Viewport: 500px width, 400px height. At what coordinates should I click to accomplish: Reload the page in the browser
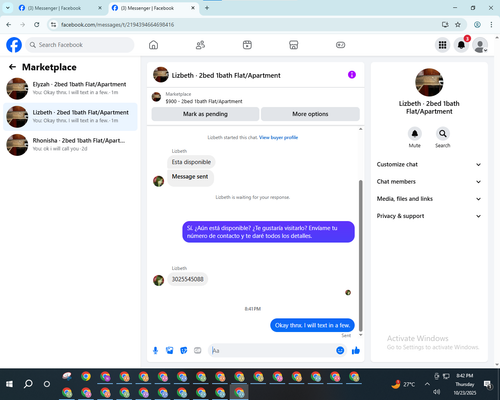coord(37,25)
